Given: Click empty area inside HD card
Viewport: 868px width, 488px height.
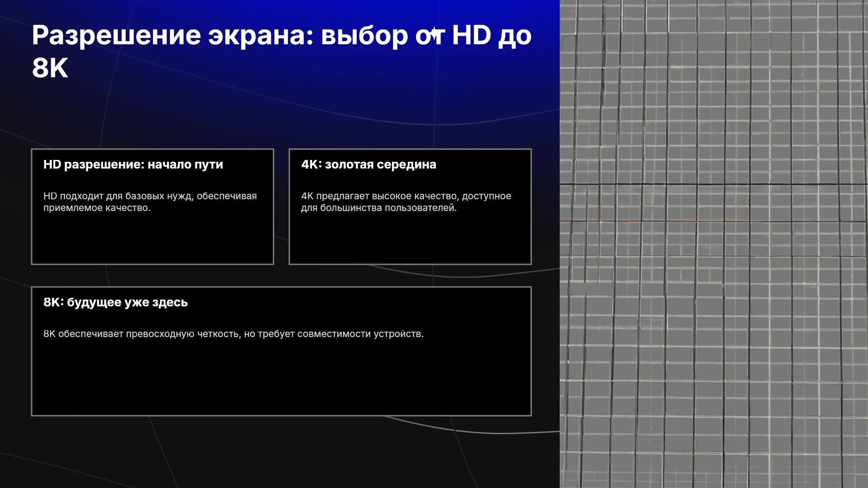Looking at the screenshot, I should click(152, 239).
